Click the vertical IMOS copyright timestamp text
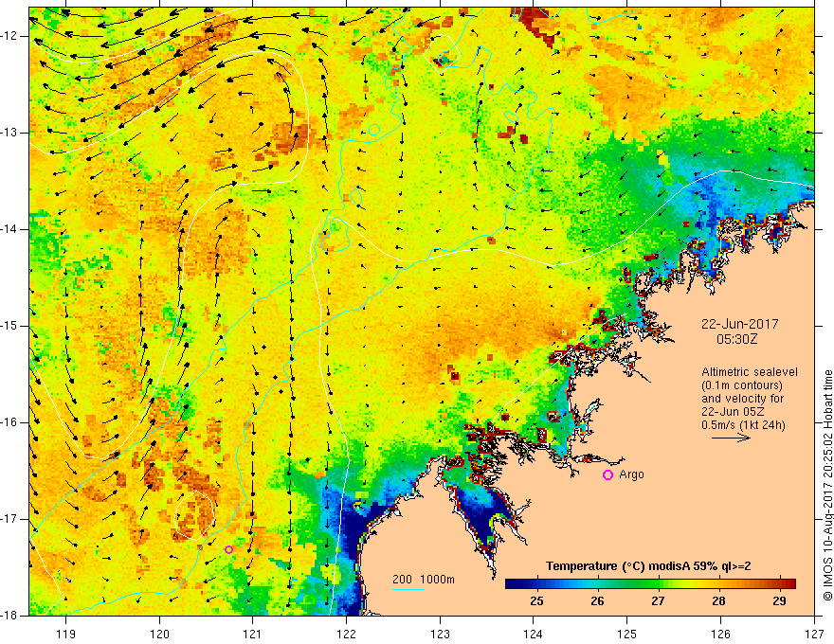The height and width of the screenshot is (644, 834). pyautogui.click(x=827, y=485)
